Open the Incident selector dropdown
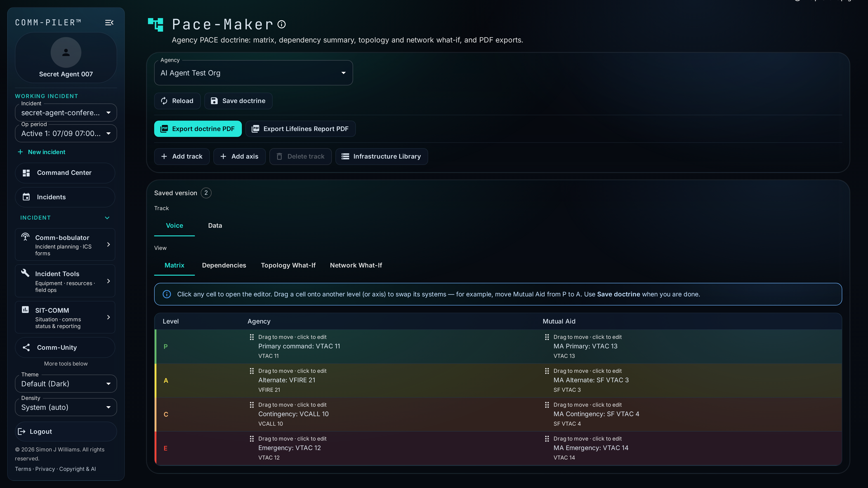868x488 pixels. click(66, 113)
